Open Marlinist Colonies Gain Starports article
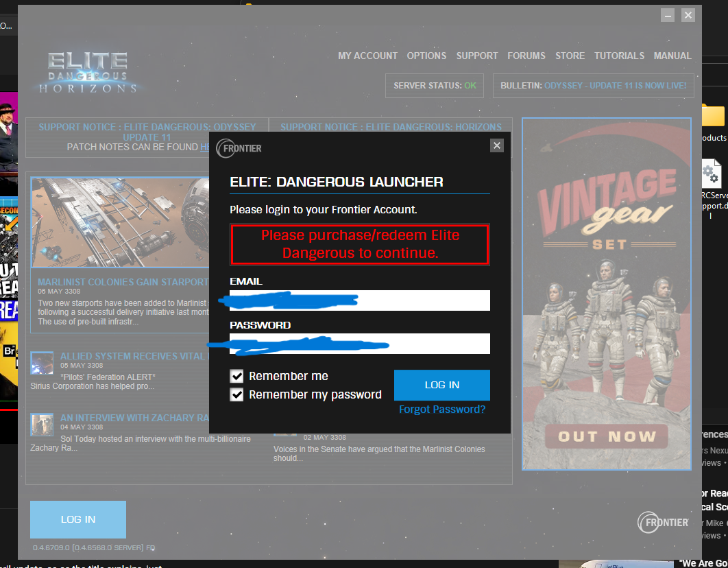This screenshot has height=568, width=728. (123, 282)
